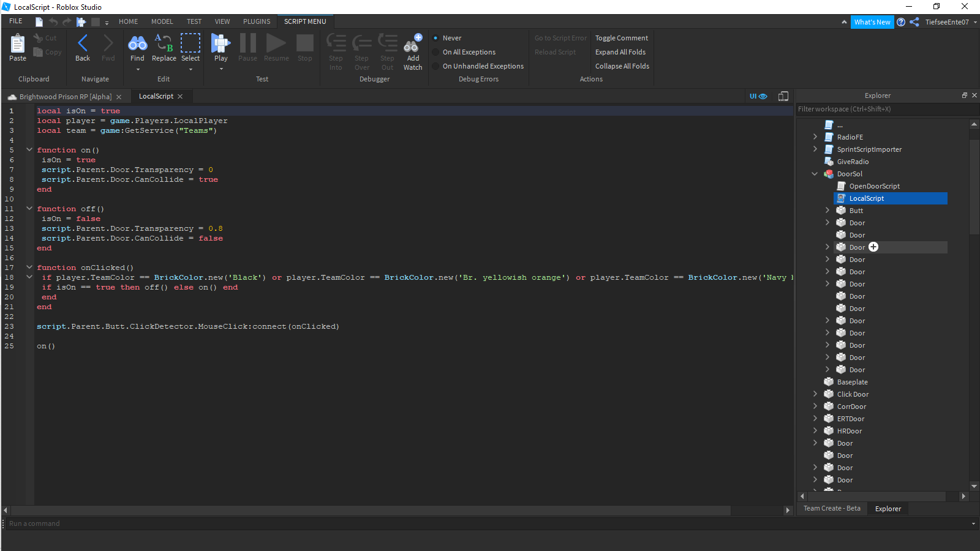Image resolution: width=980 pixels, height=551 pixels.
Task: Click the What's New button
Action: tap(872, 22)
